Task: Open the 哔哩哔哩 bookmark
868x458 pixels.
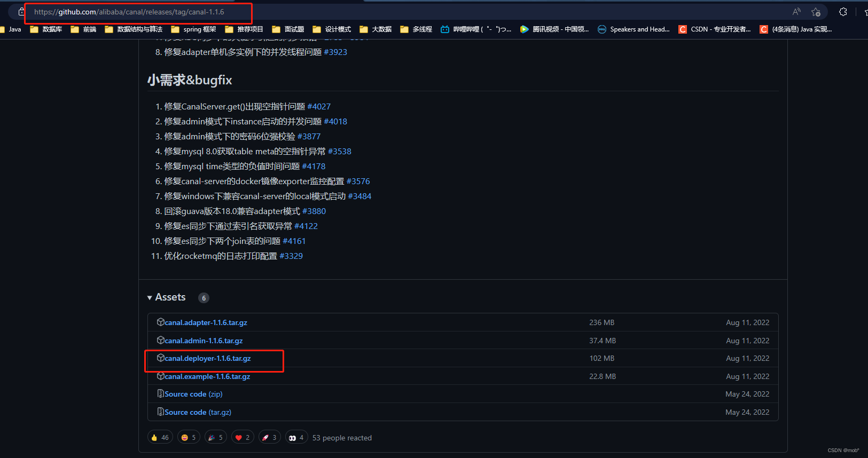Action: pos(476,29)
